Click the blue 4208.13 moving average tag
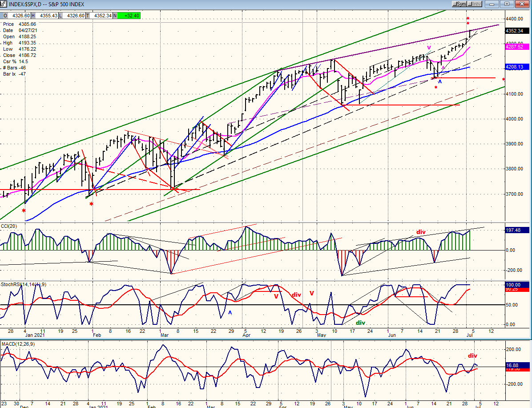This screenshot has width=532, height=408. pyautogui.click(x=517, y=67)
